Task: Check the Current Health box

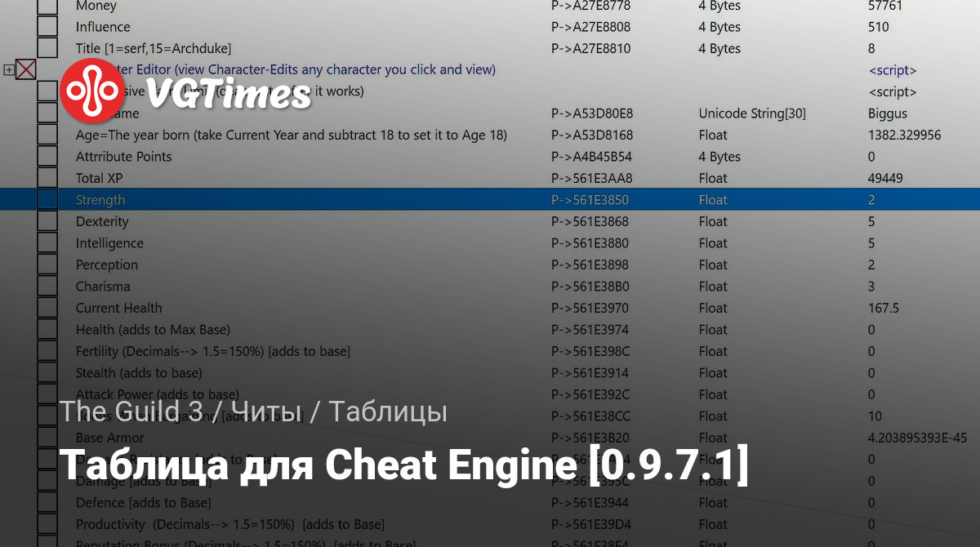Action: 47,308
